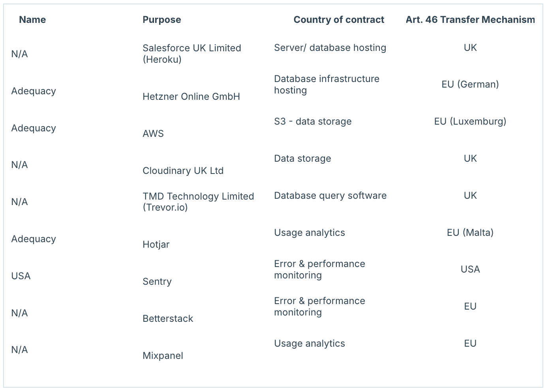This screenshot has height=392, width=548.
Task: Click the Country of contract header
Action: (x=338, y=20)
